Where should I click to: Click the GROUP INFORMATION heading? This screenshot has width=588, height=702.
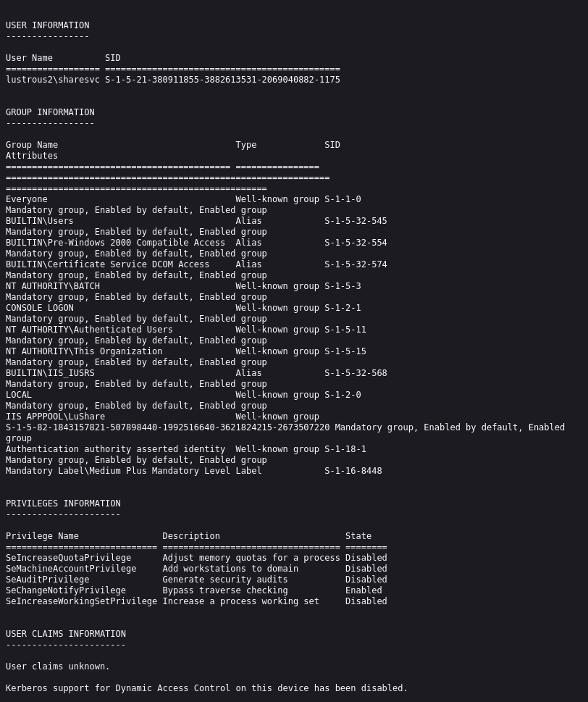coord(50,112)
